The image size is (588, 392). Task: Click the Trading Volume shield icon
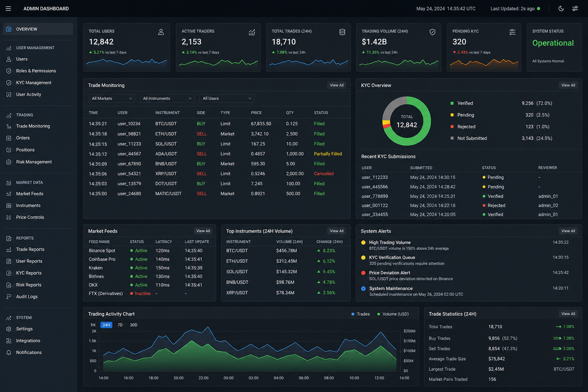[432, 32]
